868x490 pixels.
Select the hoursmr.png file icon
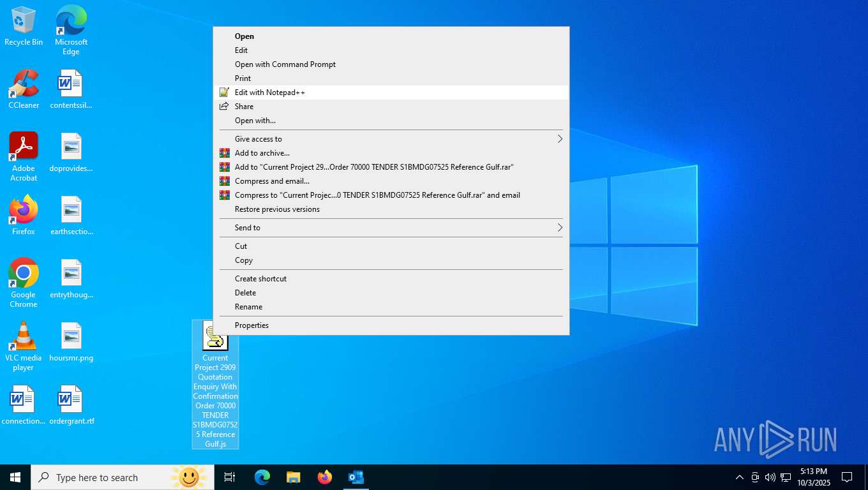coord(71,342)
